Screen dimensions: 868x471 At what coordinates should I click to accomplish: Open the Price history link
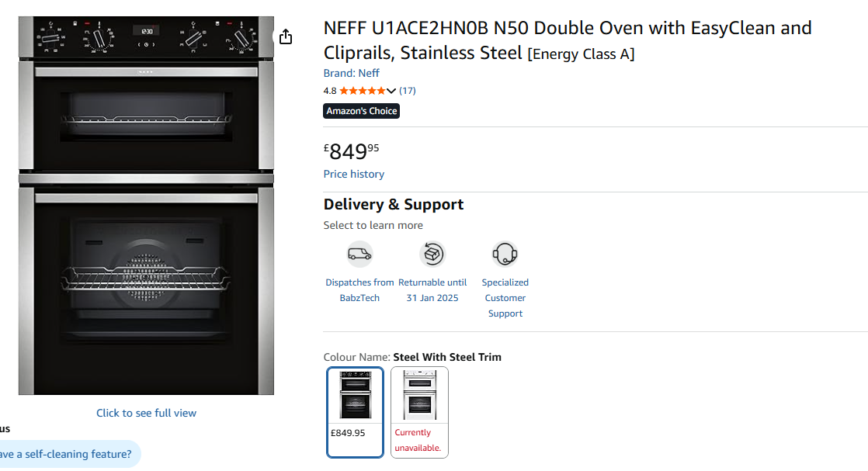click(353, 174)
